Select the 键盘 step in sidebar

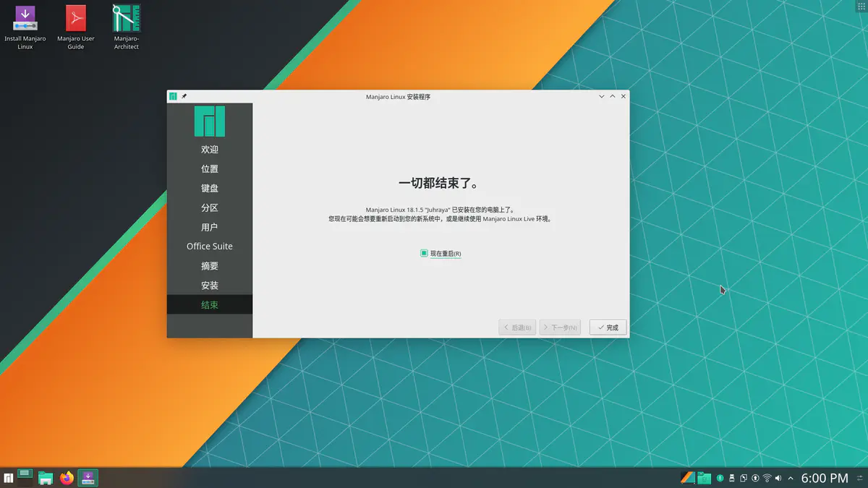(x=210, y=188)
